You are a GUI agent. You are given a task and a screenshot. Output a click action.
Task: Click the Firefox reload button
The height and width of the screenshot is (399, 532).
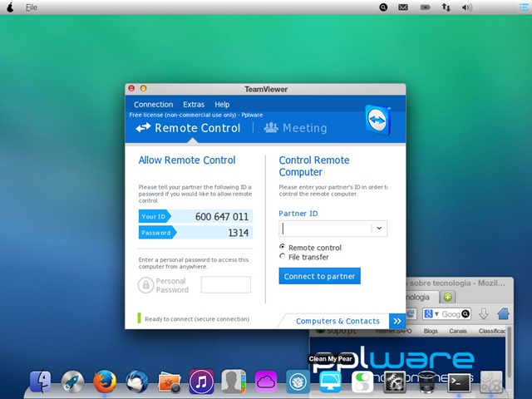click(411, 313)
